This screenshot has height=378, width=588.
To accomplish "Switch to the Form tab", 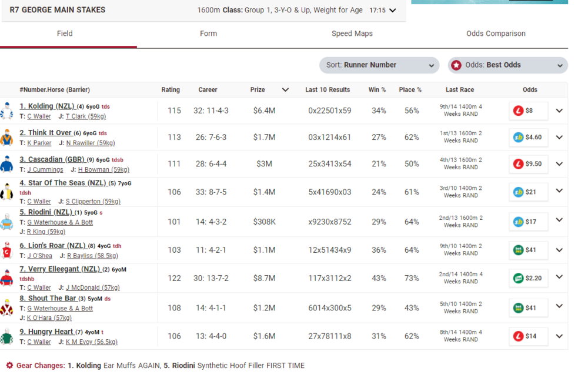I will pos(208,34).
